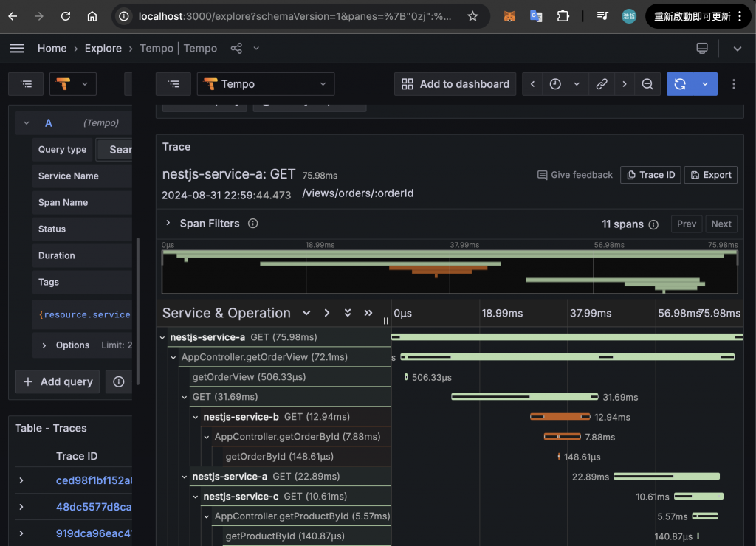
Task: Open pane three-dot options menu
Action: [734, 84]
